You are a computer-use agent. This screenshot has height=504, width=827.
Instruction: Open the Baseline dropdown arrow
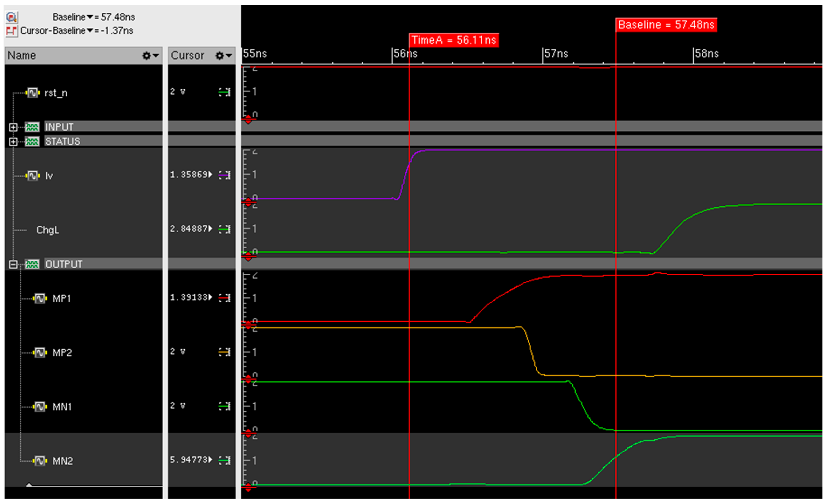coord(90,17)
